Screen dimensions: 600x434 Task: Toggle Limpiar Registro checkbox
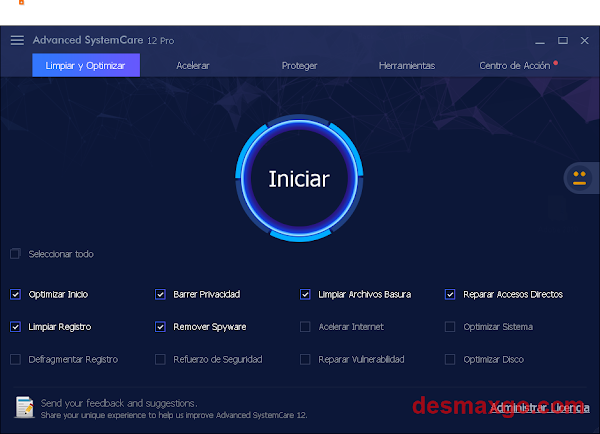point(15,327)
